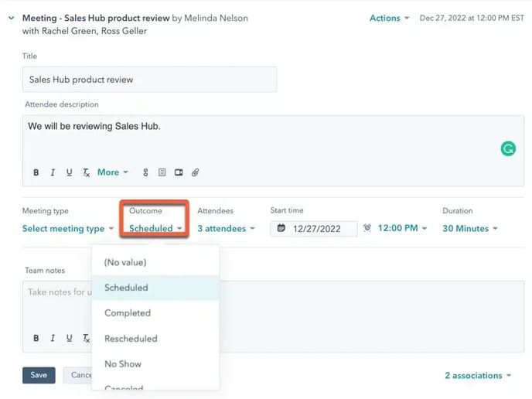Open the 30 Minutes duration dropdown
This screenshot has width=532, height=399.
tap(470, 228)
